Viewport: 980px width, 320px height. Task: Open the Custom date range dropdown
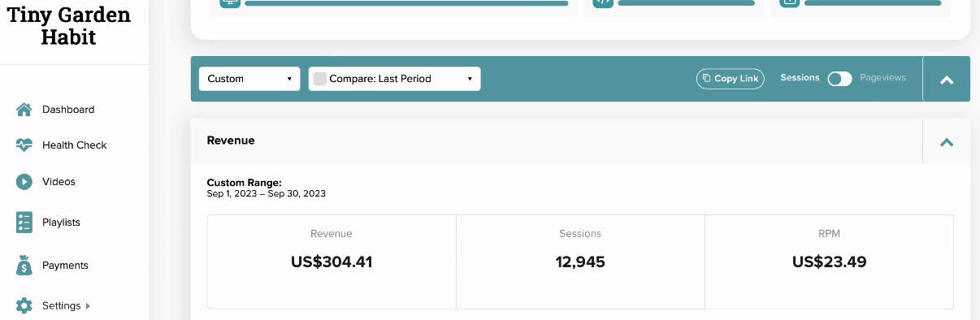(249, 79)
